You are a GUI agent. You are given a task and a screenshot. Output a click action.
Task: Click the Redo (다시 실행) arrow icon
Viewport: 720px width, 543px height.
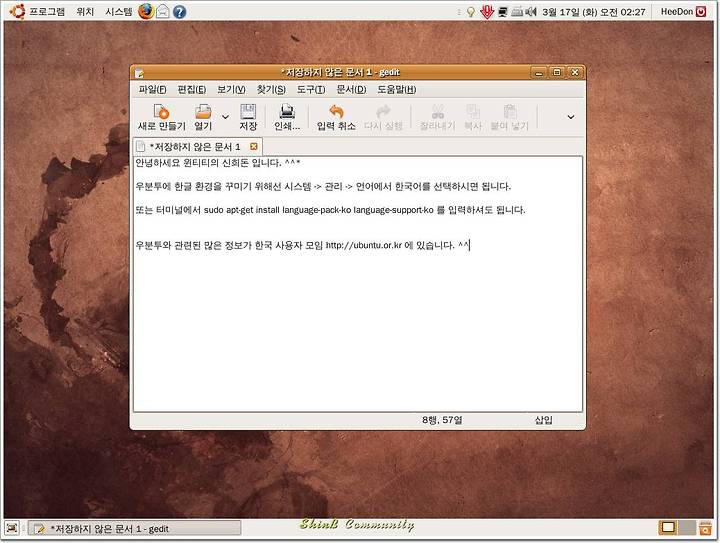tap(383, 112)
